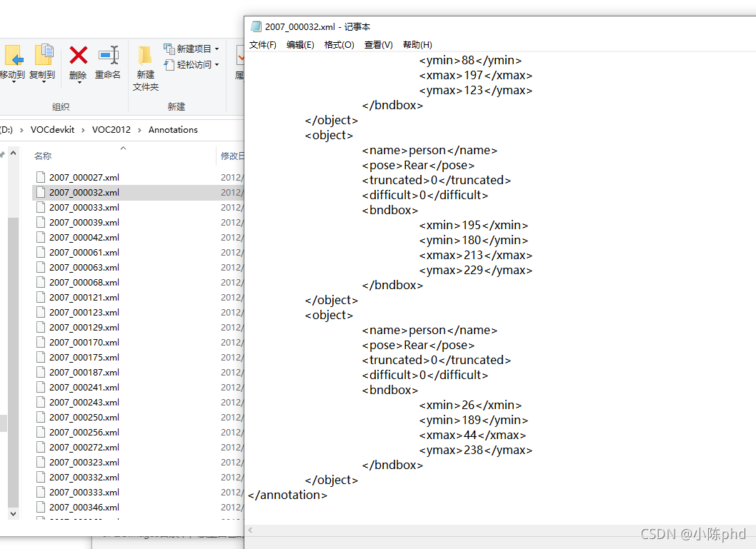The width and height of the screenshot is (756, 549).
Task: Click the navigation pane scroll up arrow
Action: [x=14, y=153]
